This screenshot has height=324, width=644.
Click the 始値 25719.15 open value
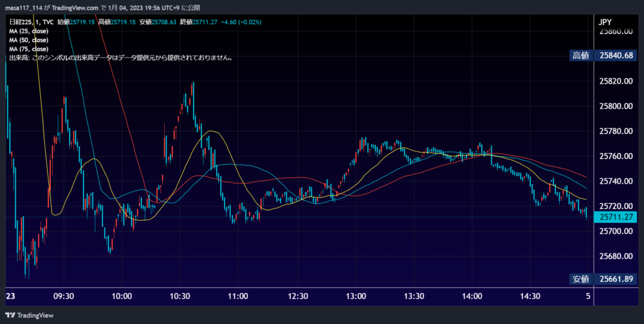76,22
